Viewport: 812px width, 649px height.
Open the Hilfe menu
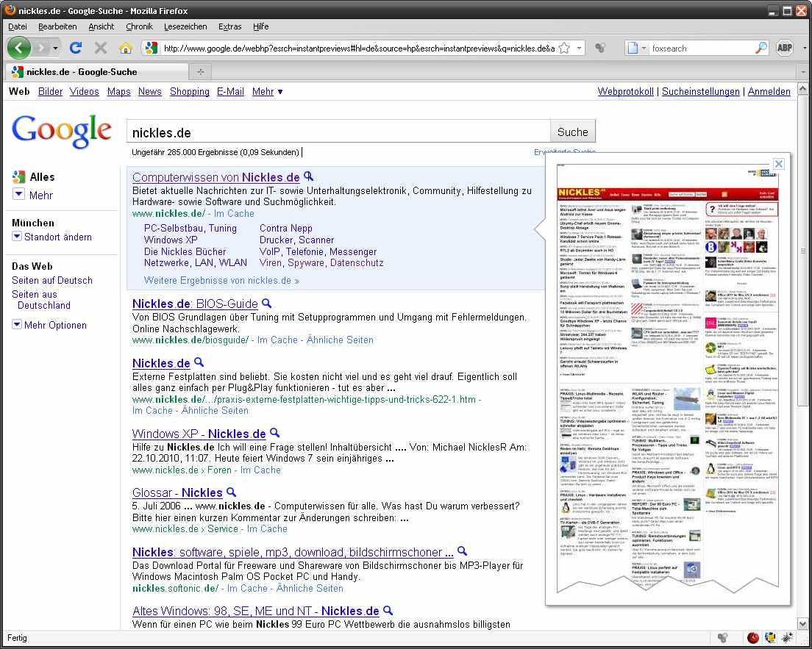click(261, 26)
